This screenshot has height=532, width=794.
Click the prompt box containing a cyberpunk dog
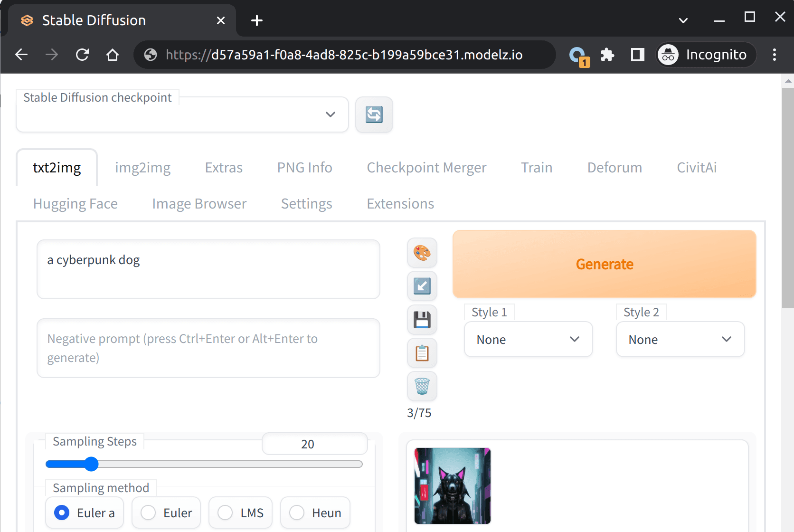[x=208, y=269]
